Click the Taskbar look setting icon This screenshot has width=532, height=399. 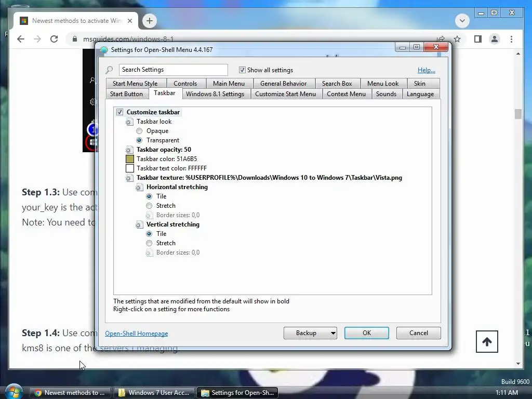coord(129,122)
